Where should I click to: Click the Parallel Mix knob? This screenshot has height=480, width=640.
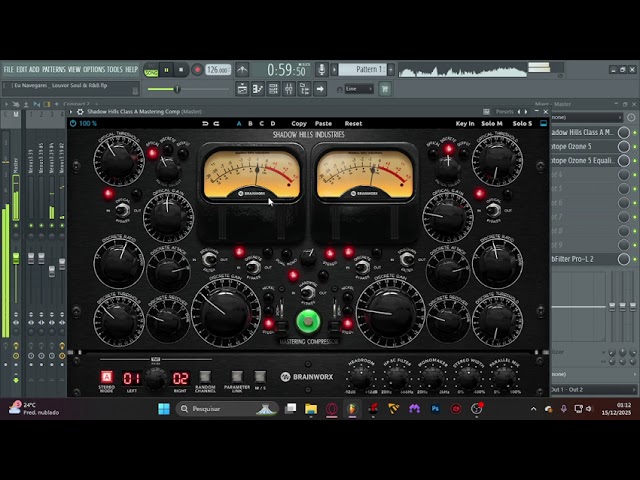(x=504, y=378)
